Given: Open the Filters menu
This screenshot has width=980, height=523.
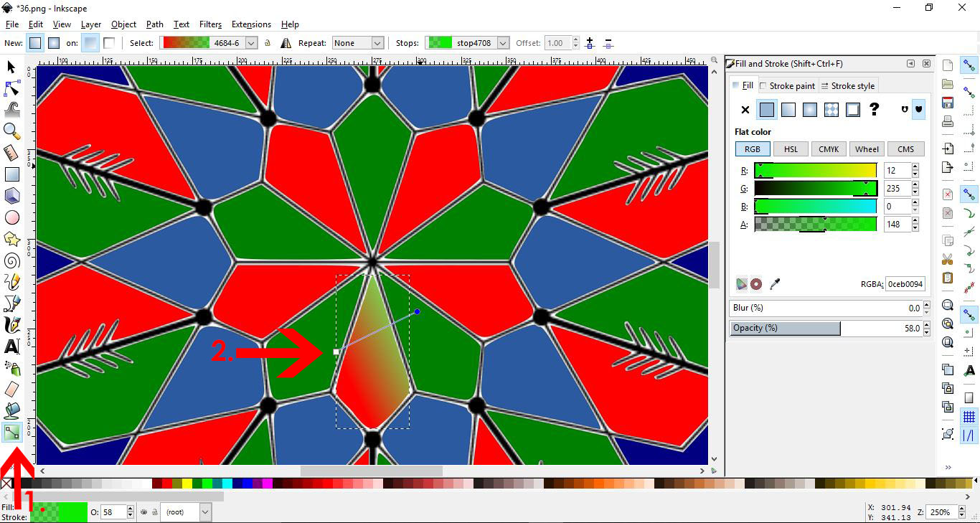Looking at the screenshot, I should [x=210, y=24].
